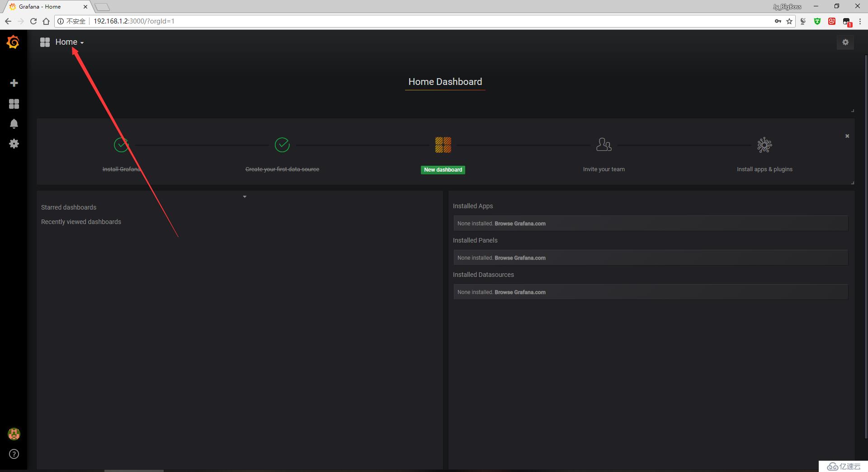Click browser forward arrow button
868x472 pixels.
pyautogui.click(x=20, y=21)
